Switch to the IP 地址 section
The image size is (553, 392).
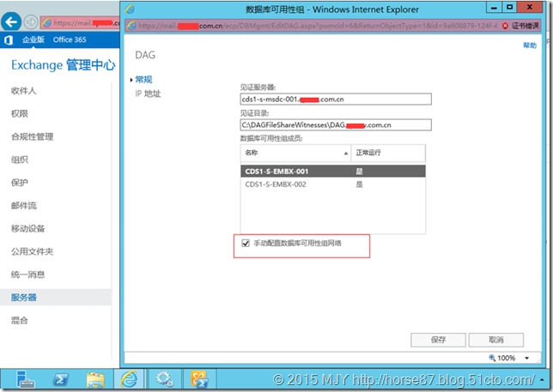(x=148, y=93)
